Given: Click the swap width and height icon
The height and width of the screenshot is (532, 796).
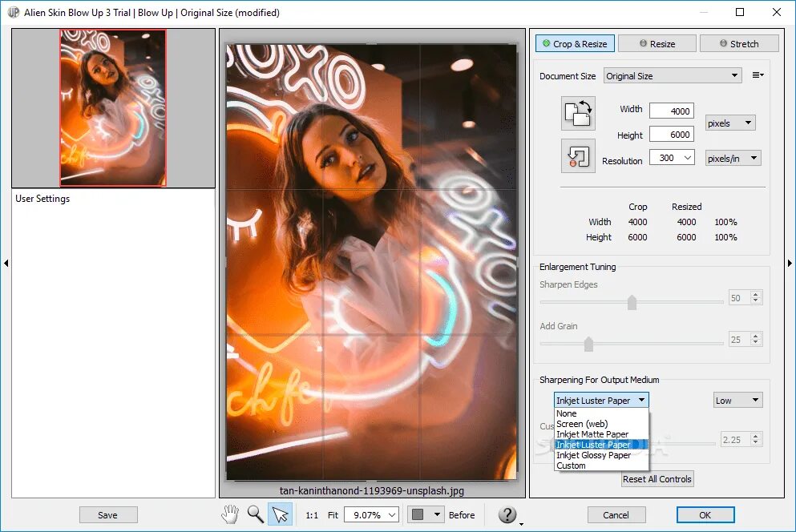Looking at the screenshot, I should pos(577,113).
